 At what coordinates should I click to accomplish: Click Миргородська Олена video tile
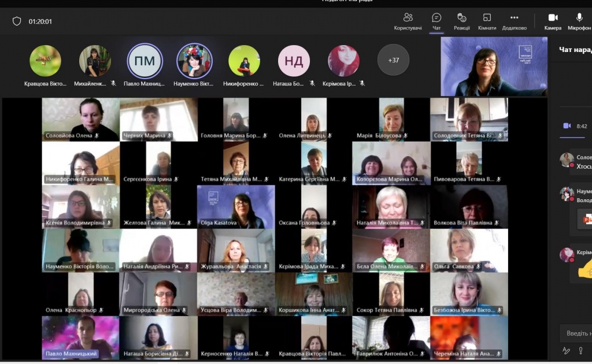point(158,294)
